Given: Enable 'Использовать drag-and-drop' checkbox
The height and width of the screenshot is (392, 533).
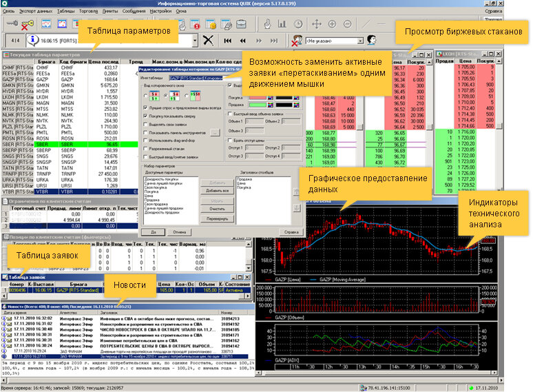Looking at the screenshot, I should click(x=145, y=141).
